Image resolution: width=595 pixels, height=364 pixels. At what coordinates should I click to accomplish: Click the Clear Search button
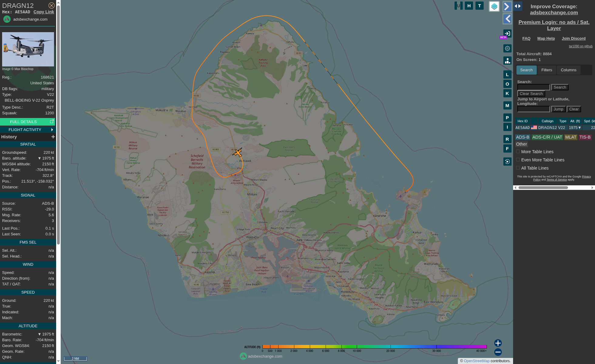(x=531, y=94)
